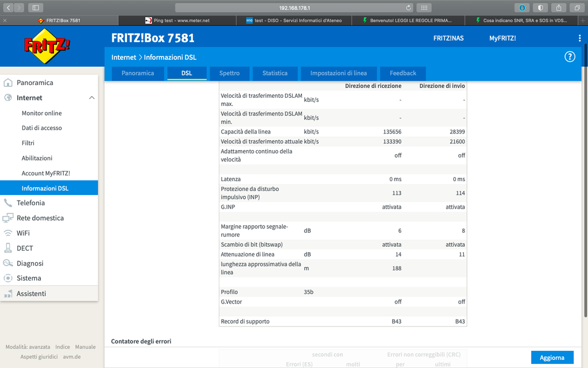Open Abilitazioni in sidebar
This screenshot has height=368, width=588.
(x=37, y=158)
